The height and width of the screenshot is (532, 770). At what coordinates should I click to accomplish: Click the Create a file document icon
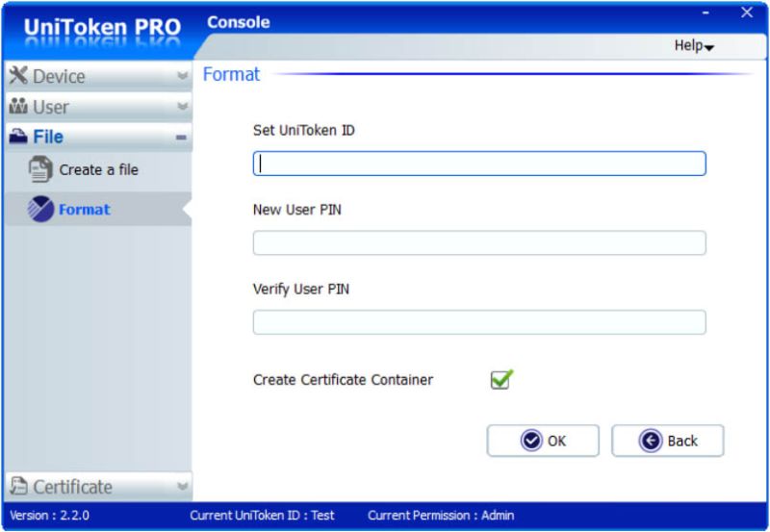click(40, 169)
